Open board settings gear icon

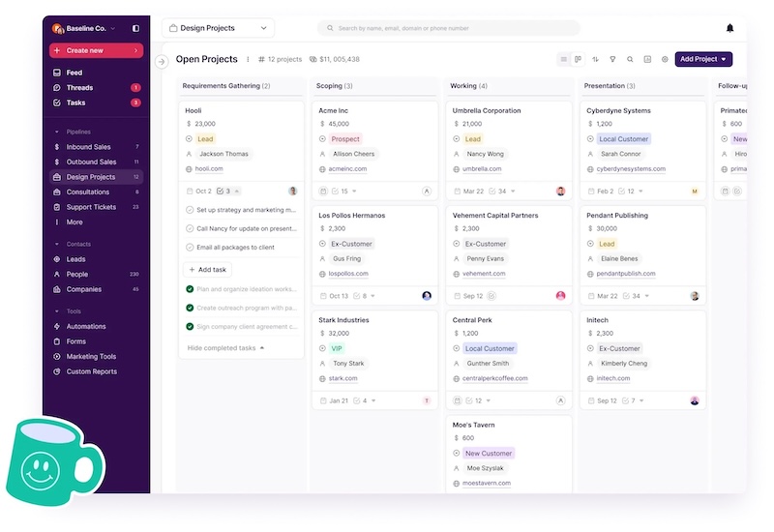665,59
